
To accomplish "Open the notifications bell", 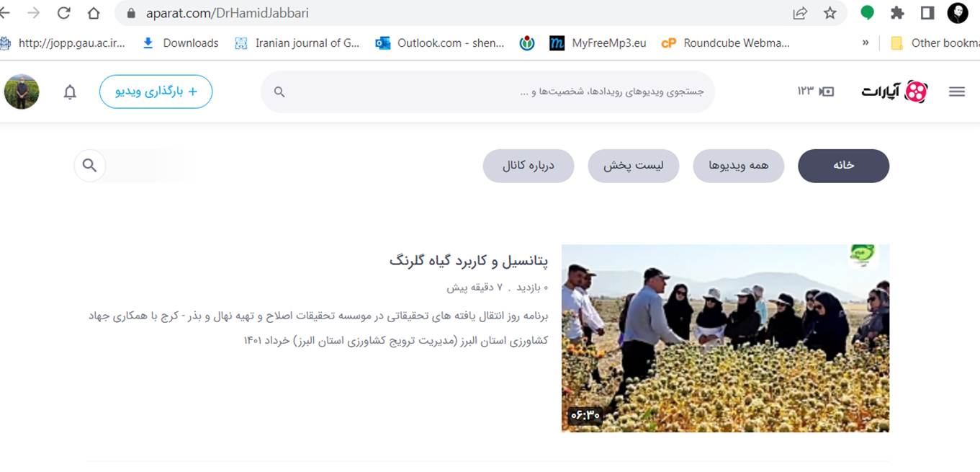I will tap(70, 92).
